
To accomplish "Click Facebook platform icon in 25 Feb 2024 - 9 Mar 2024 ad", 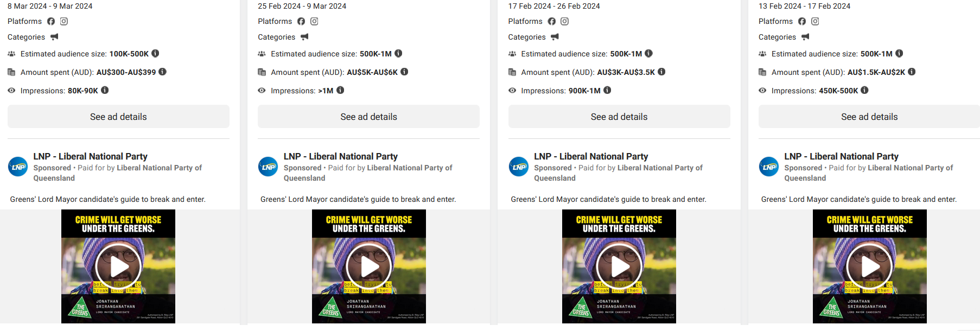I will [x=301, y=21].
